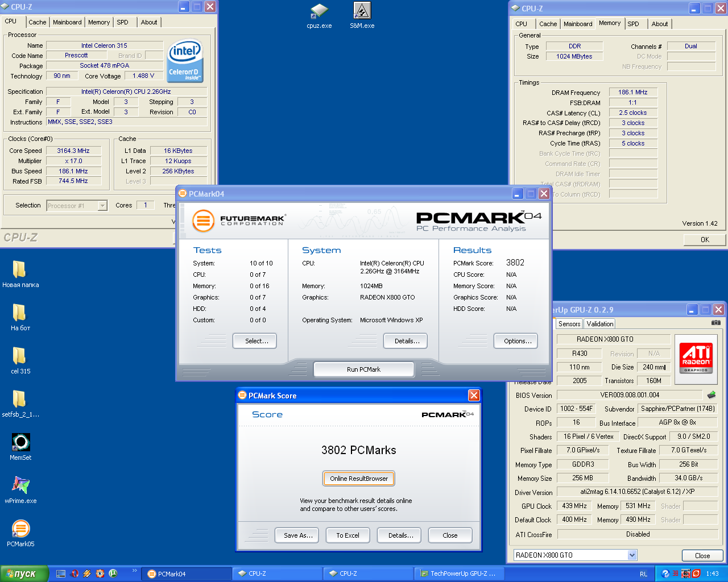Open SPD tab in left CPU-Z window
The height and width of the screenshot is (582, 728).
[123, 22]
